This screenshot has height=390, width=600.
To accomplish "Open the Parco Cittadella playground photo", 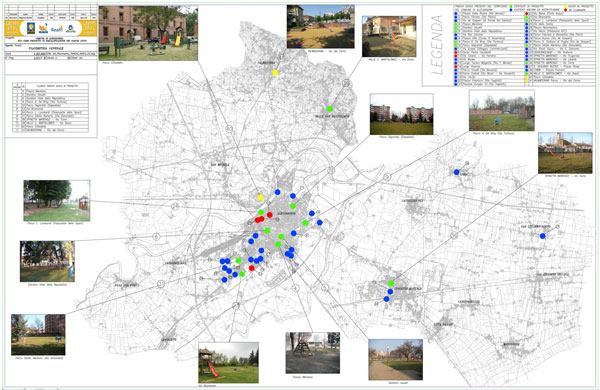I will point(148,33).
